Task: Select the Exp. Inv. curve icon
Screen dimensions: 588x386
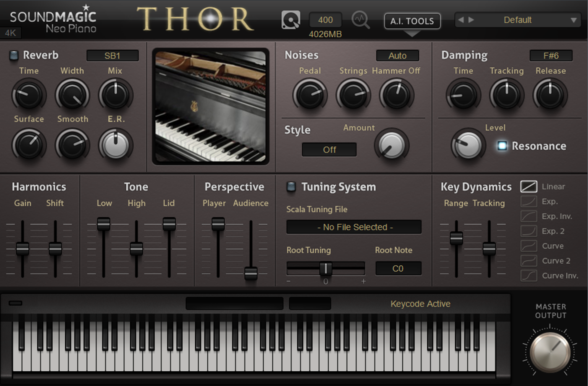Action: point(529,216)
